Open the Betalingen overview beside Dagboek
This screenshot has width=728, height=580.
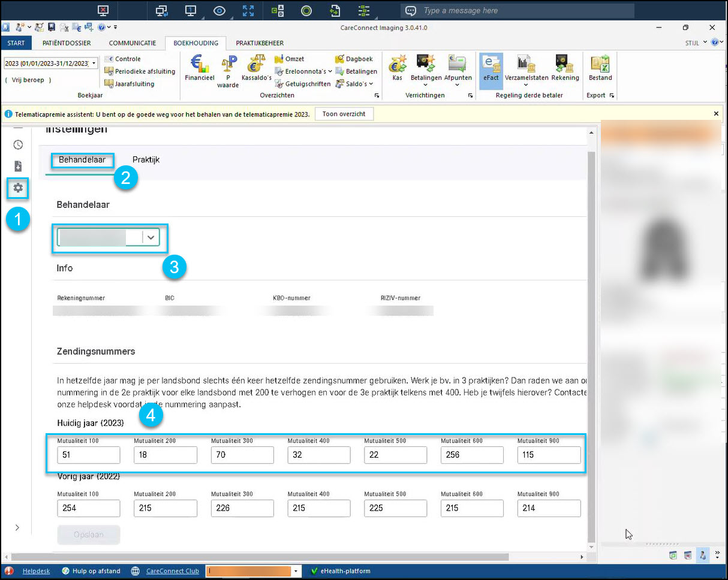click(356, 71)
